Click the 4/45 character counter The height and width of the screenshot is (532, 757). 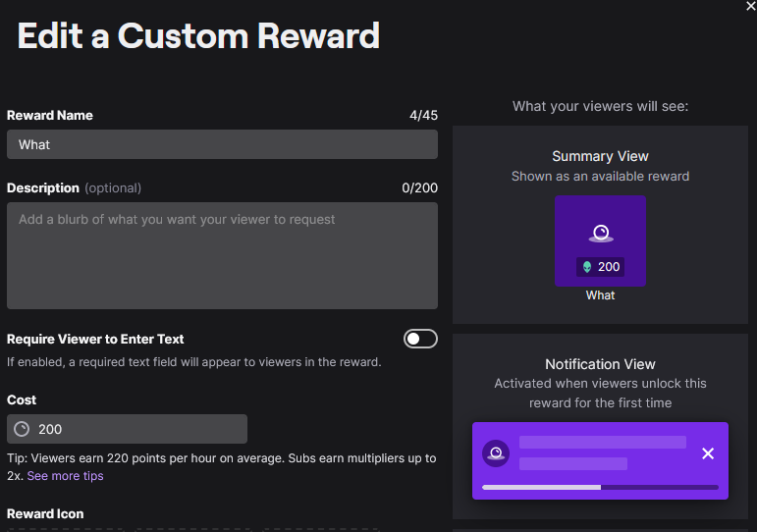423,115
